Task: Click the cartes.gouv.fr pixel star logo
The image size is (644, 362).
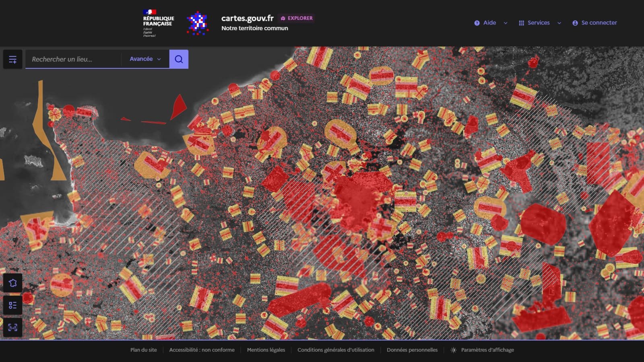Action: pos(197,23)
